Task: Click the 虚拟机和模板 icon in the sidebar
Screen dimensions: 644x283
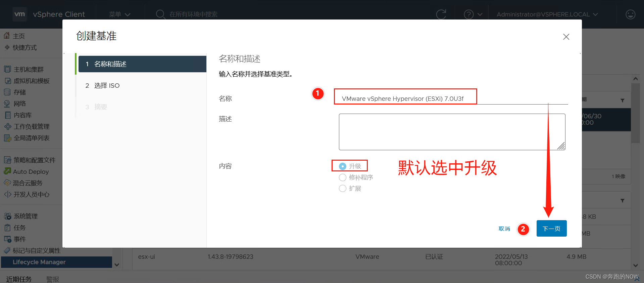Action: (x=7, y=81)
